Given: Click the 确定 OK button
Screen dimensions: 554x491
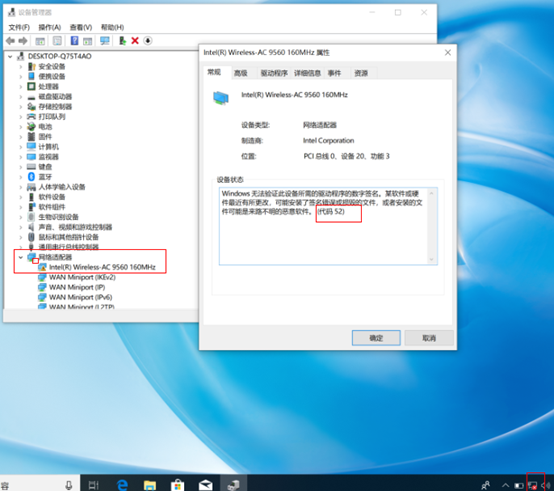Looking at the screenshot, I should tap(376, 338).
